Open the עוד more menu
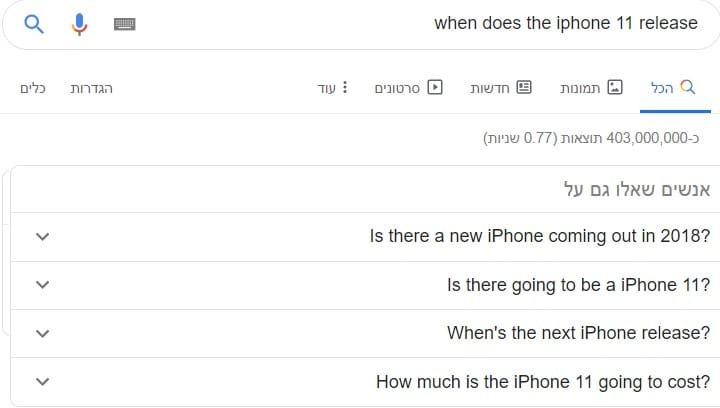 (x=332, y=88)
